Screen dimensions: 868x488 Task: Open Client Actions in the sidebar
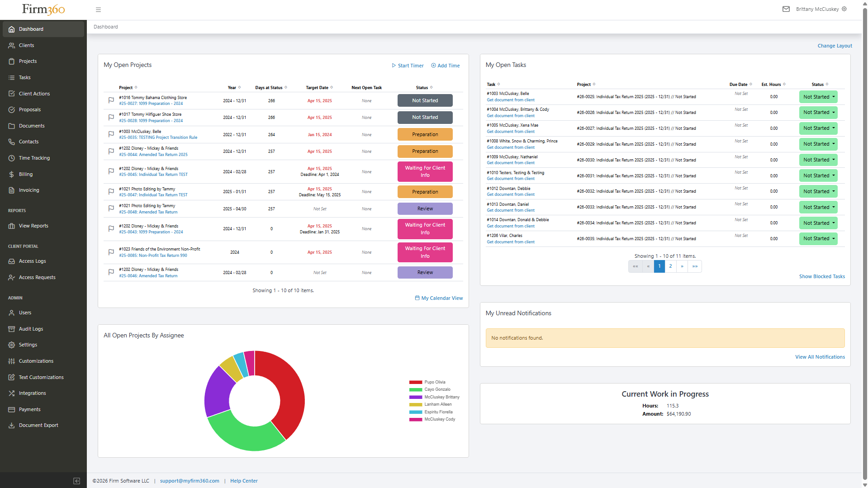tap(34, 94)
